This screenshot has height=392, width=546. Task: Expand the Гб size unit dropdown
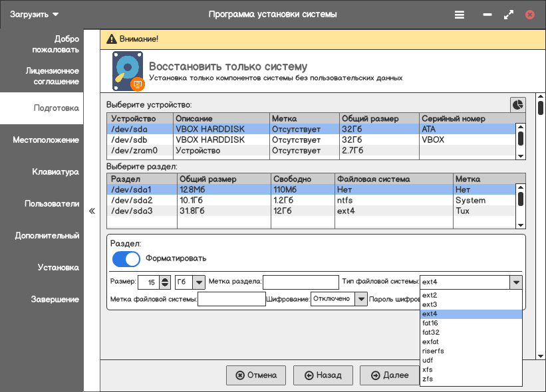coord(198,282)
